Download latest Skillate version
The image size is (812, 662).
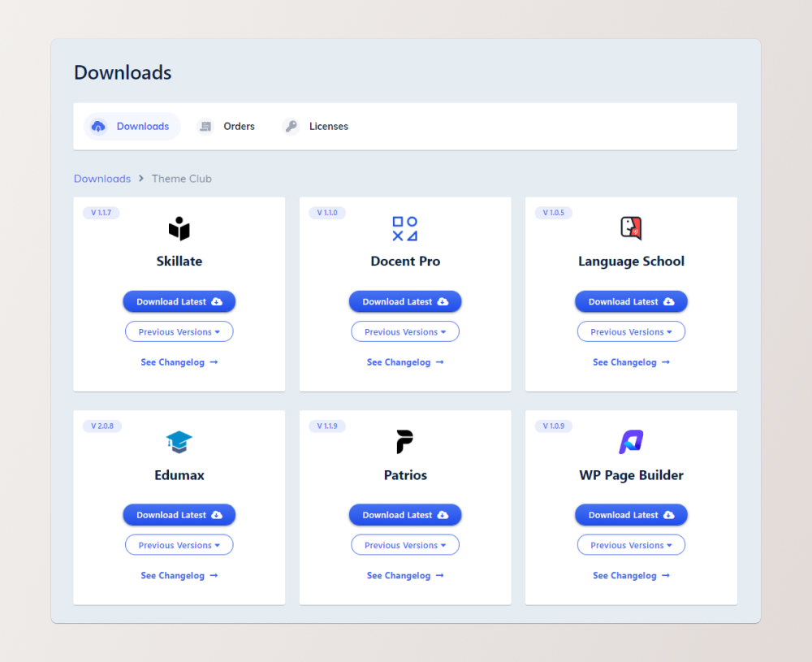(179, 301)
